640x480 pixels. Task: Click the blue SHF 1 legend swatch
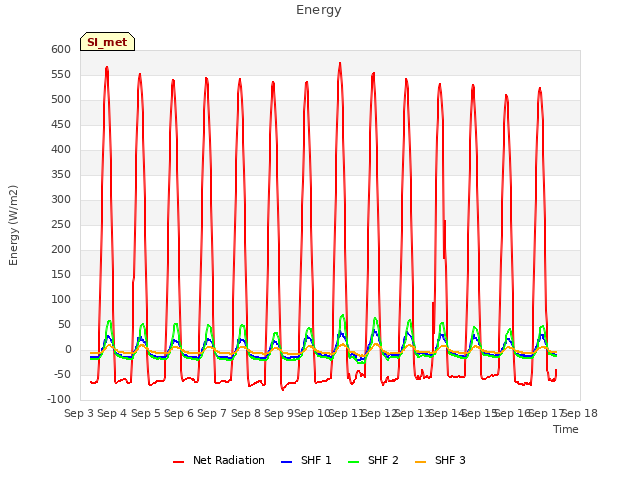click(x=287, y=462)
